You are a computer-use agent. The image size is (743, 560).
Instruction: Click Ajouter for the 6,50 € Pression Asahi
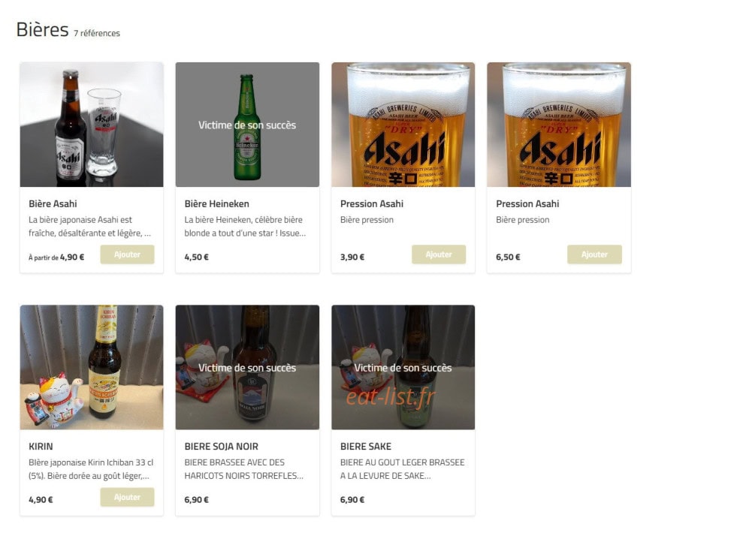tap(594, 254)
